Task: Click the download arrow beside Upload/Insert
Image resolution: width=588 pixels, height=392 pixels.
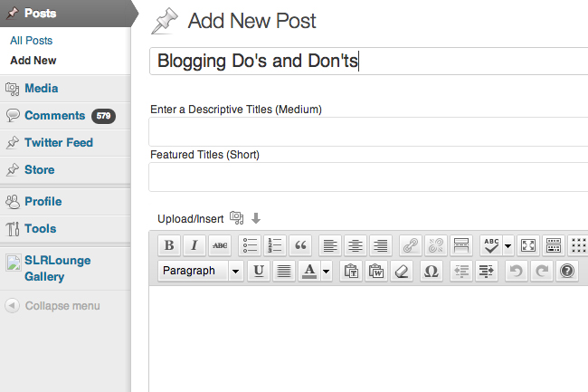Action: pyautogui.click(x=256, y=218)
